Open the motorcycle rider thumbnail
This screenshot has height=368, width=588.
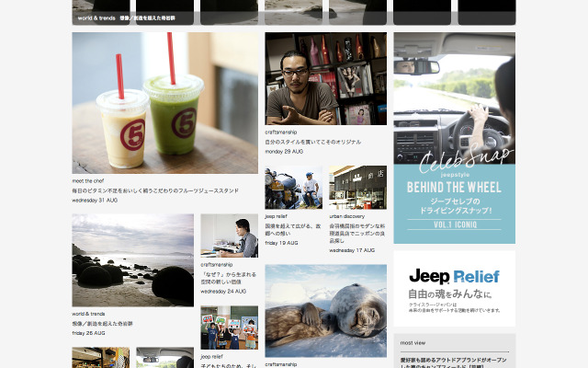tap(294, 188)
